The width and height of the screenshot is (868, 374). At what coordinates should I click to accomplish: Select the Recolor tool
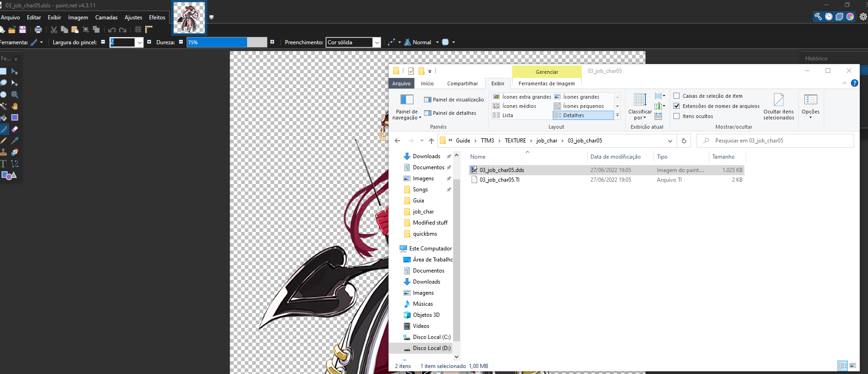pyautogui.click(x=15, y=152)
